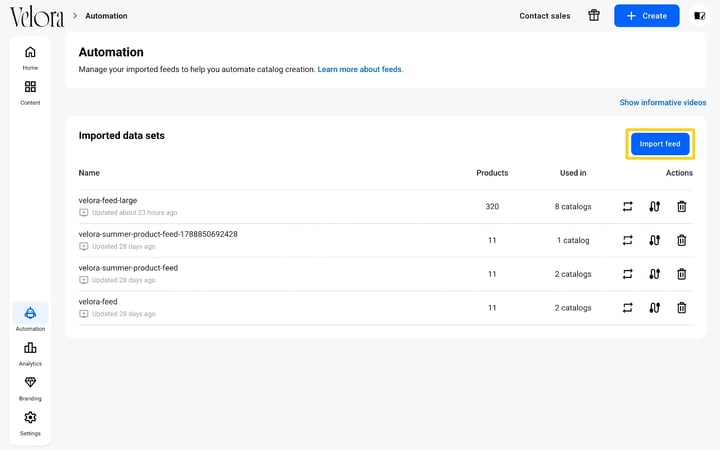Click the Velora logo
This screenshot has height=450, width=720.
point(37,17)
